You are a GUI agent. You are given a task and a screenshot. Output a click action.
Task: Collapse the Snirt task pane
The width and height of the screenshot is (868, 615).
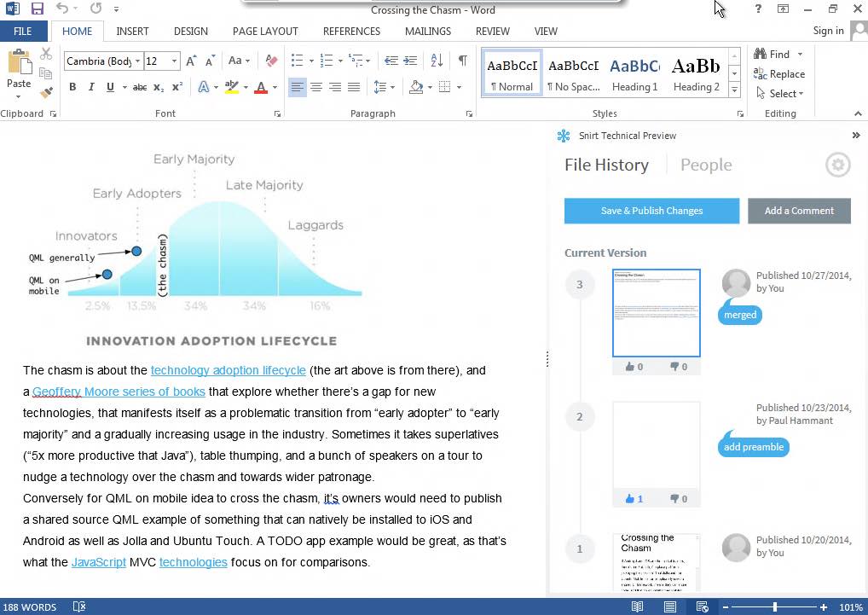click(856, 136)
